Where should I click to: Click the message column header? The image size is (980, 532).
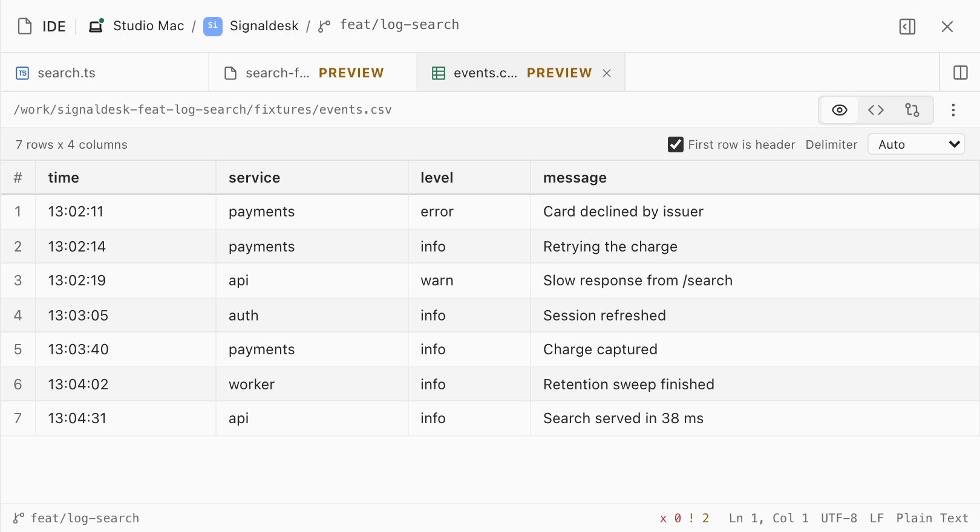755,178
